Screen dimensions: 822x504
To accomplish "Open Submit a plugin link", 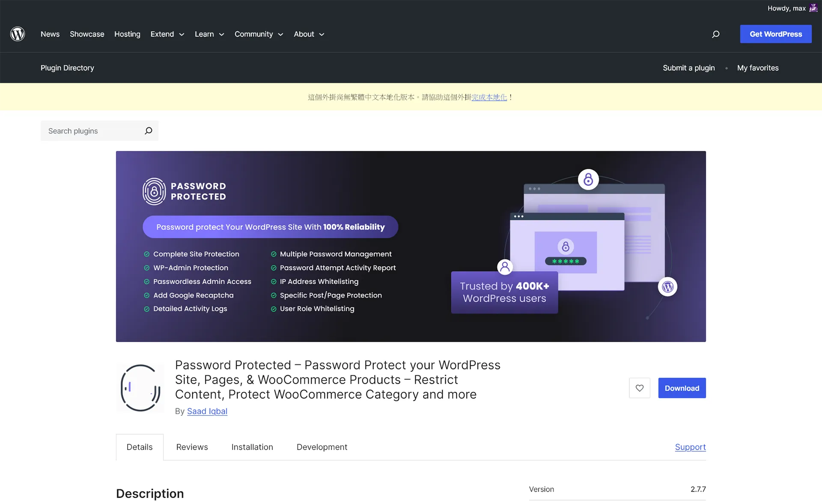I will coord(688,68).
